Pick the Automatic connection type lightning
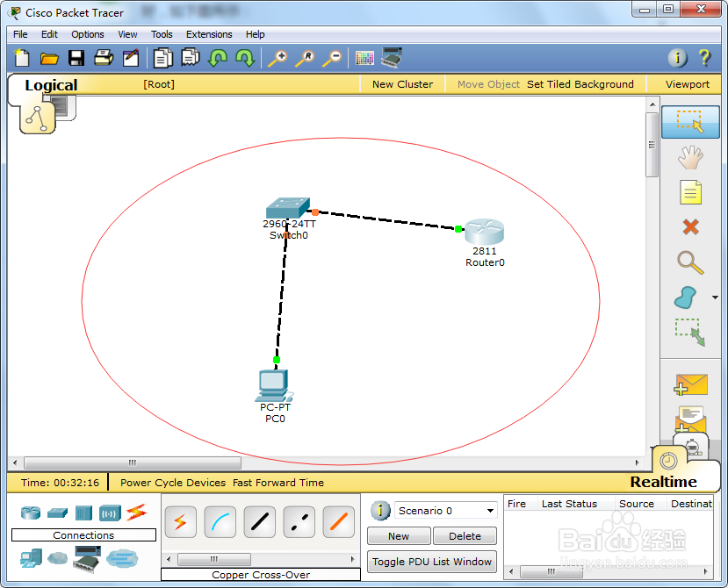The image size is (728, 588). coord(181,522)
